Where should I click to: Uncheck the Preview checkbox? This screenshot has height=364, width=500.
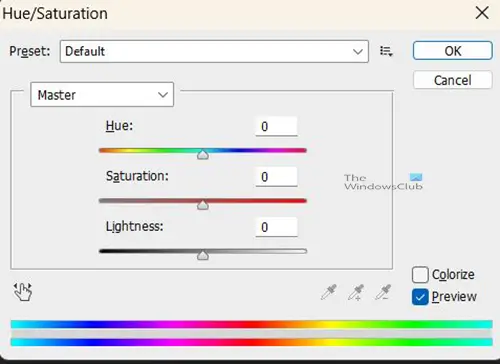click(420, 297)
